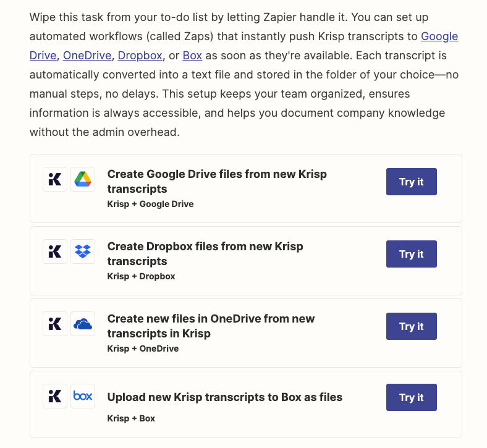Click Krisp icon in Box card
The width and height of the screenshot is (487, 448).
click(x=55, y=396)
